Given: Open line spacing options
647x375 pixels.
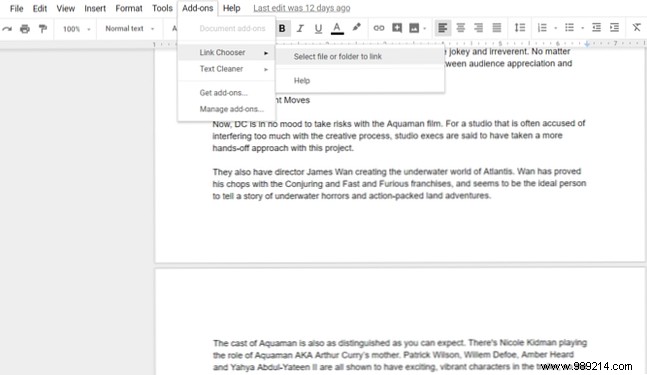Looking at the screenshot, I should coord(519,28).
